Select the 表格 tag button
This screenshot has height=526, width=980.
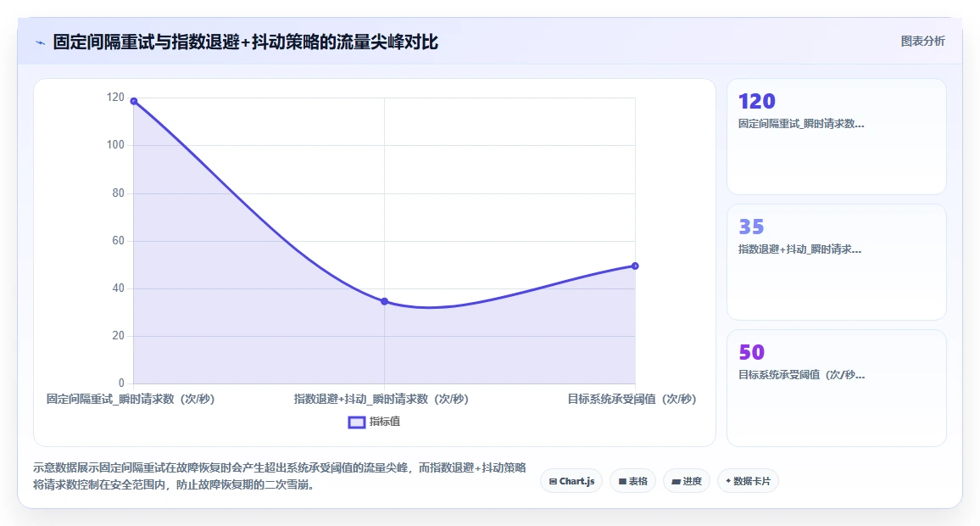pos(632,481)
